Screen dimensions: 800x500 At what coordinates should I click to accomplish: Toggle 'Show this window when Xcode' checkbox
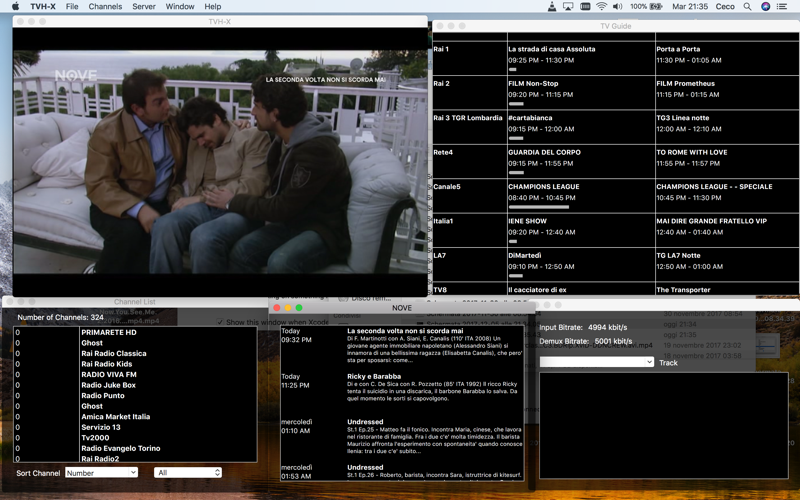pyautogui.click(x=220, y=322)
